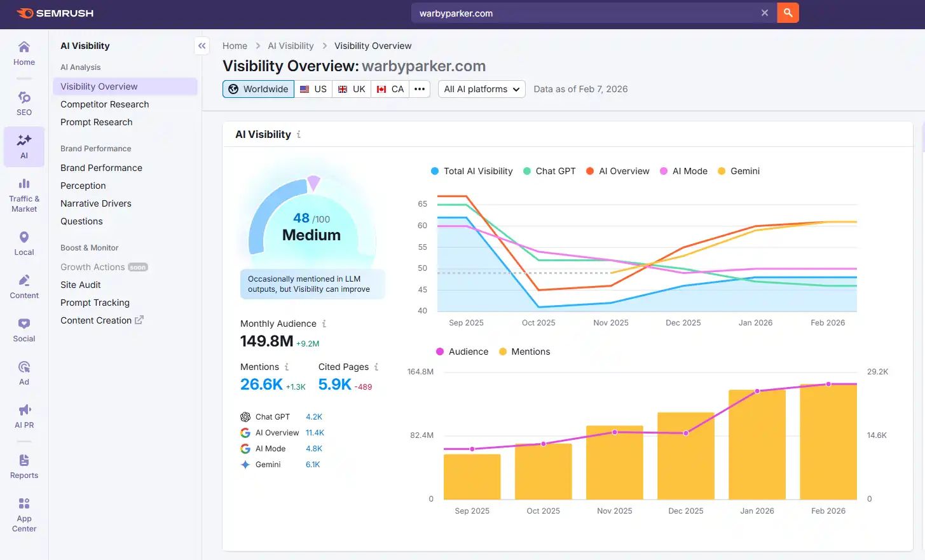Select the UK region tab
Image resolution: width=925 pixels, height=560 pixels.
tap(352, 89)
